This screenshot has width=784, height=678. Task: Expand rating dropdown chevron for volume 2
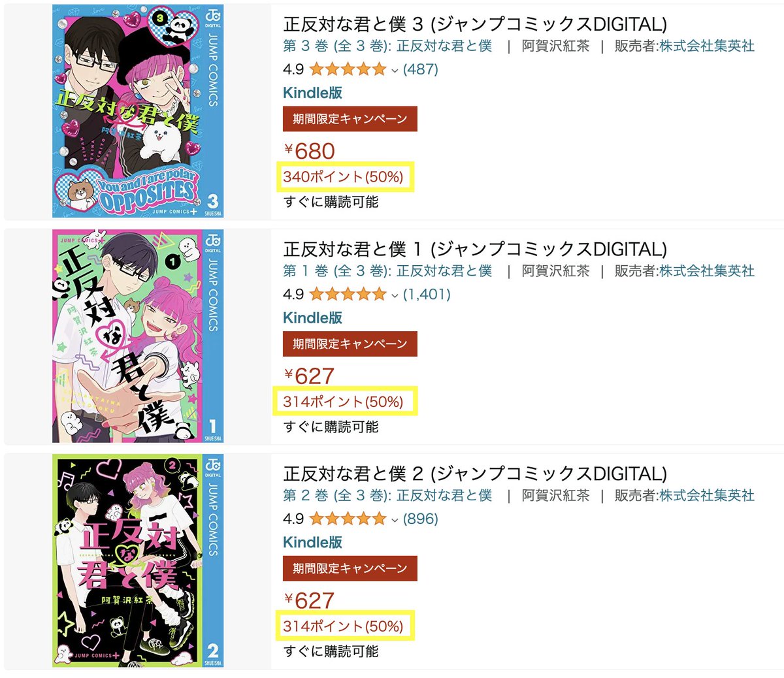(x=395, y=520)
